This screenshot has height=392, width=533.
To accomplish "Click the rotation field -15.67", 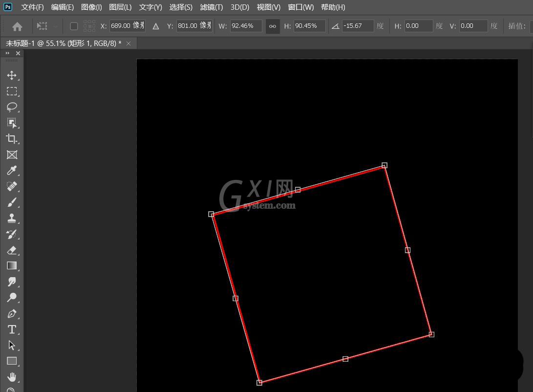I will pyautogui.click(x=358, y=26).
